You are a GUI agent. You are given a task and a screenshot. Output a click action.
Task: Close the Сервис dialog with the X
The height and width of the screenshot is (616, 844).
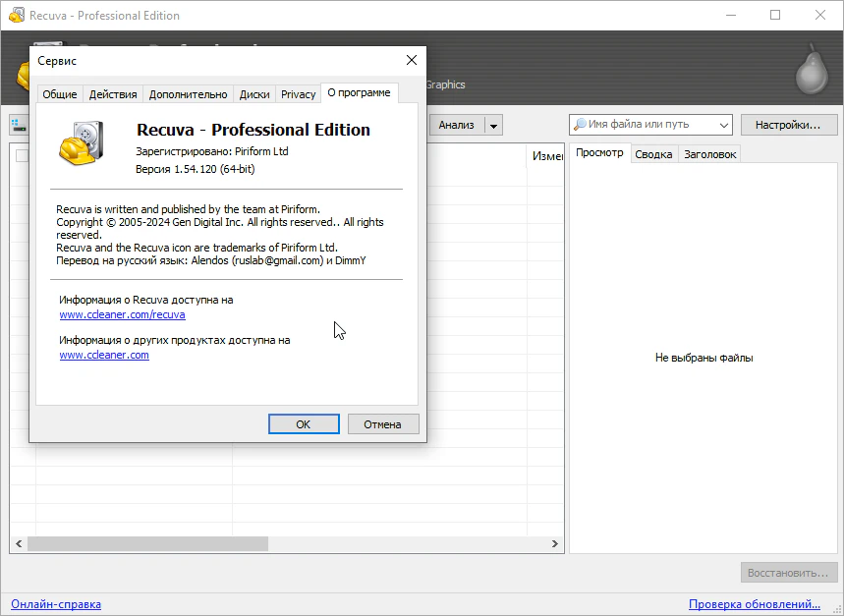pyautogui.click(x=412, y=60)
